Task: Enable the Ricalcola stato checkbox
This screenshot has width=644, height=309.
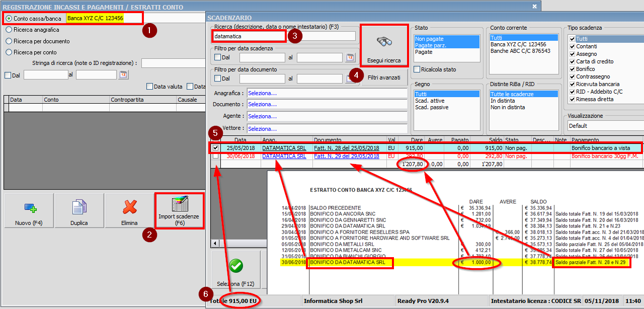Action: 417,69
